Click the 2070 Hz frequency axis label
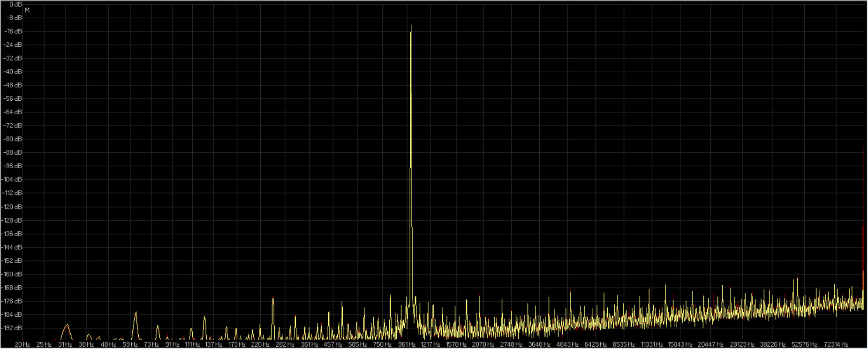 483,344
